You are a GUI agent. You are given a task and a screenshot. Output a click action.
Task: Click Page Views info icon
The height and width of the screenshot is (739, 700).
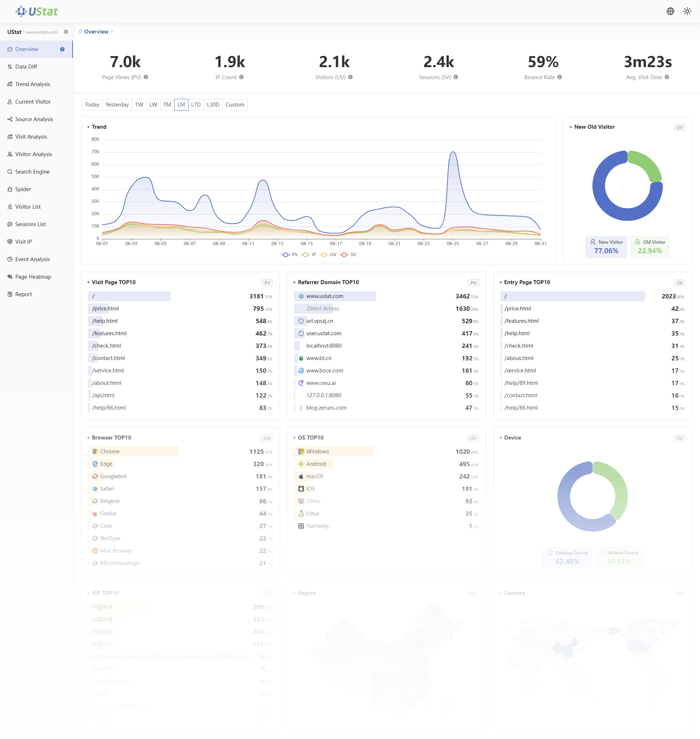coord(146,77)
